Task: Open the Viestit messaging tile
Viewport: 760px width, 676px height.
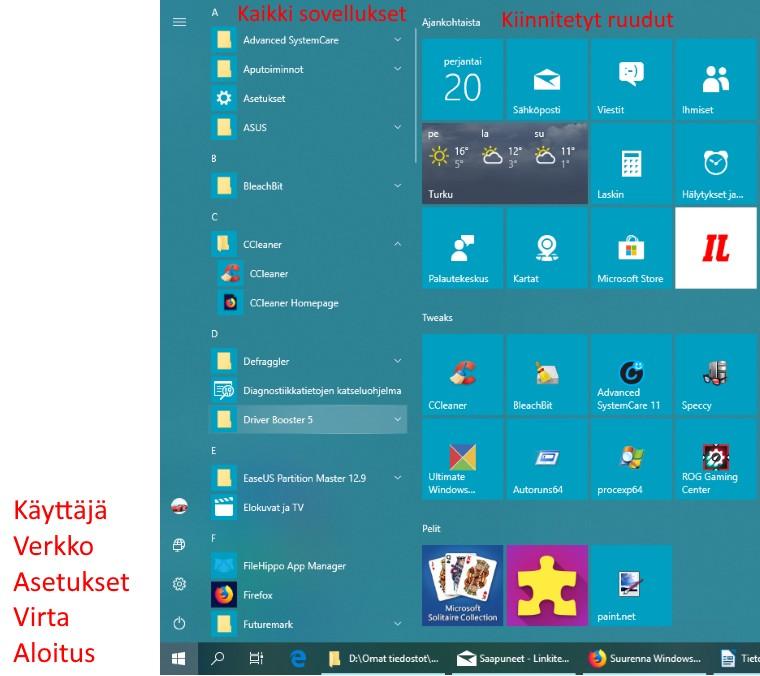Action: pyautogui.click(x=631, y=80)
